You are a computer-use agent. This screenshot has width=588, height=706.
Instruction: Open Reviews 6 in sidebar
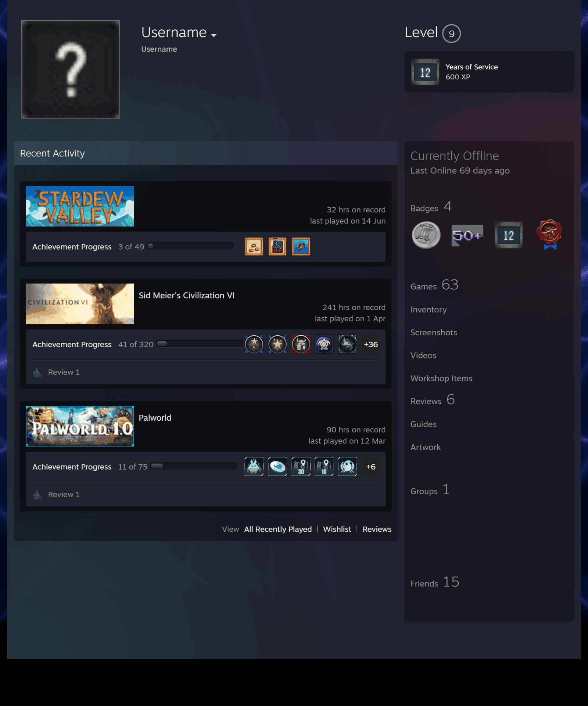tap(433, 400)
